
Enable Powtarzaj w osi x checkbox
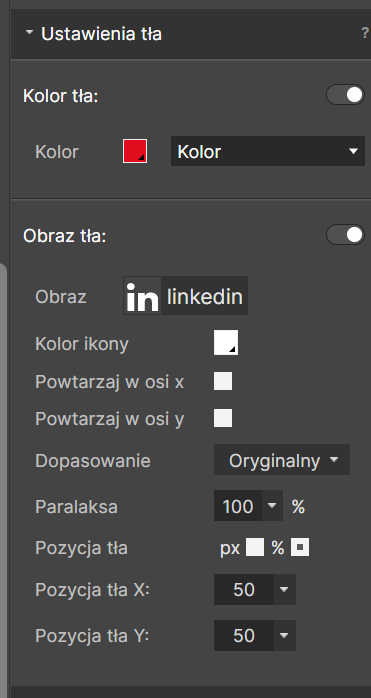point(223,381)
